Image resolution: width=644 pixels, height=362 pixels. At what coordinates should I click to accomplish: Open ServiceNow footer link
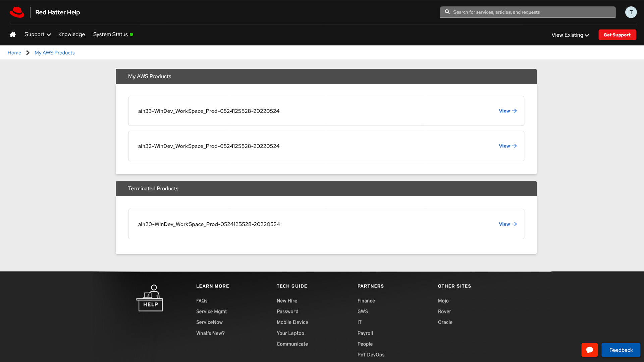(209, 322)
